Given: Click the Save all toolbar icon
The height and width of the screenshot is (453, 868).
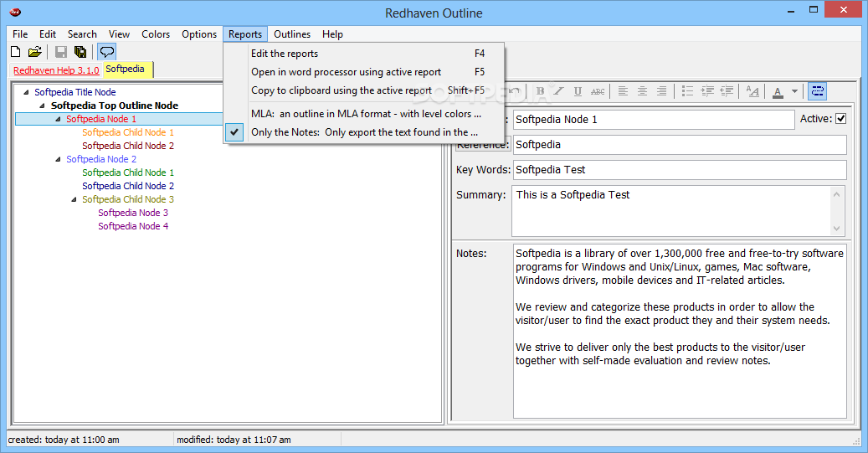Looking at the screenshot, I should (x=81, y=52).
